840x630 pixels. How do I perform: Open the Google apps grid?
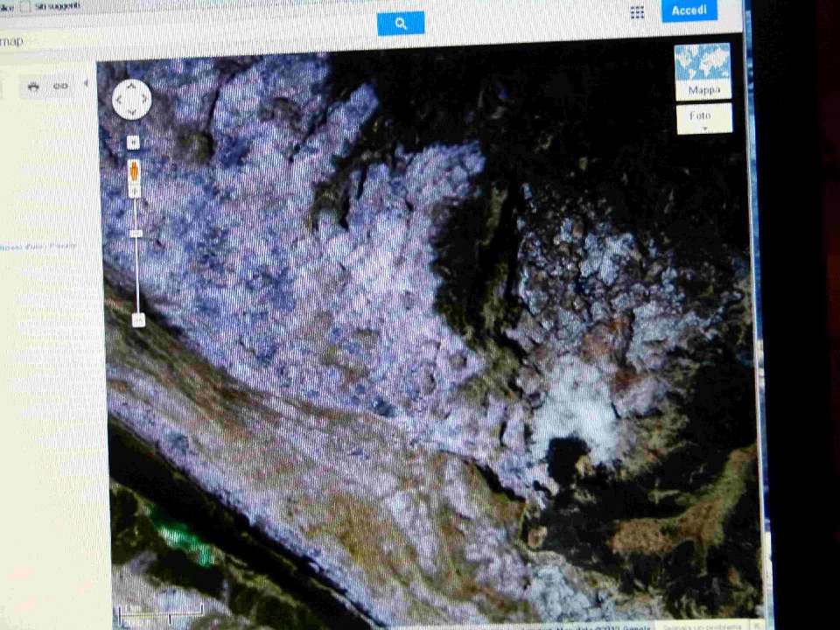click(x=637, y=12)
